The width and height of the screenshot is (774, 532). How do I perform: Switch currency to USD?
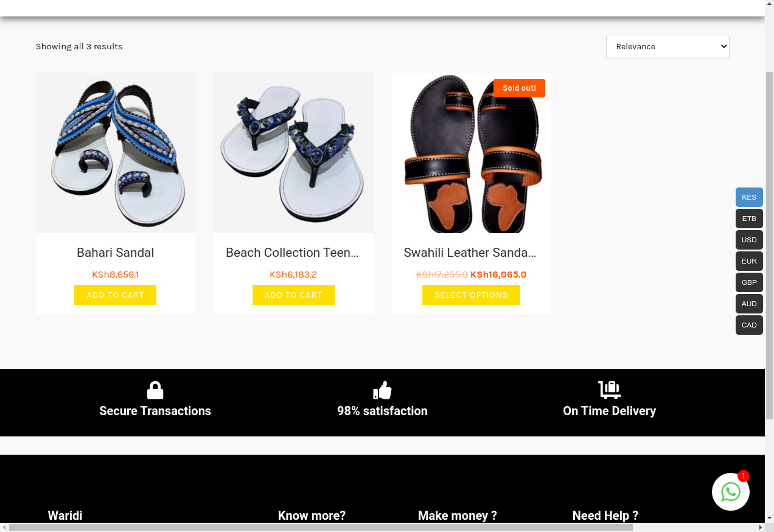[x=749, y=240]
